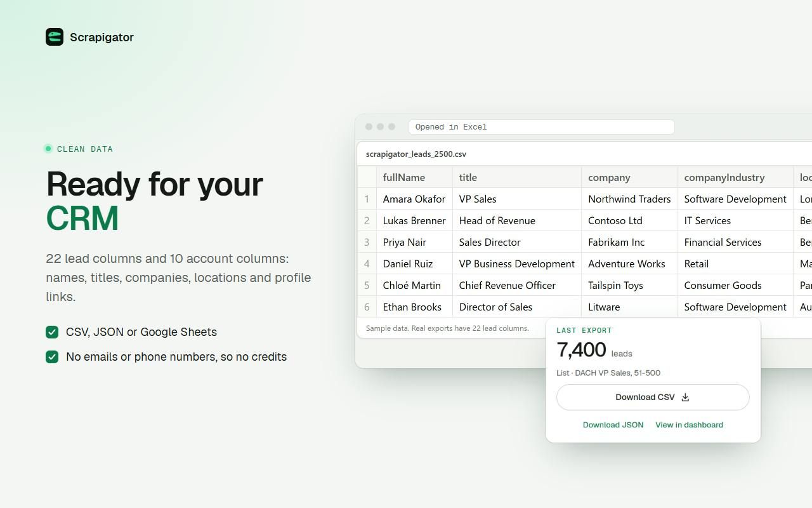Image resolution: width=812 pixels, height=508 pixels.
Task: Click the Litware cell
Action: click(629, 307)
